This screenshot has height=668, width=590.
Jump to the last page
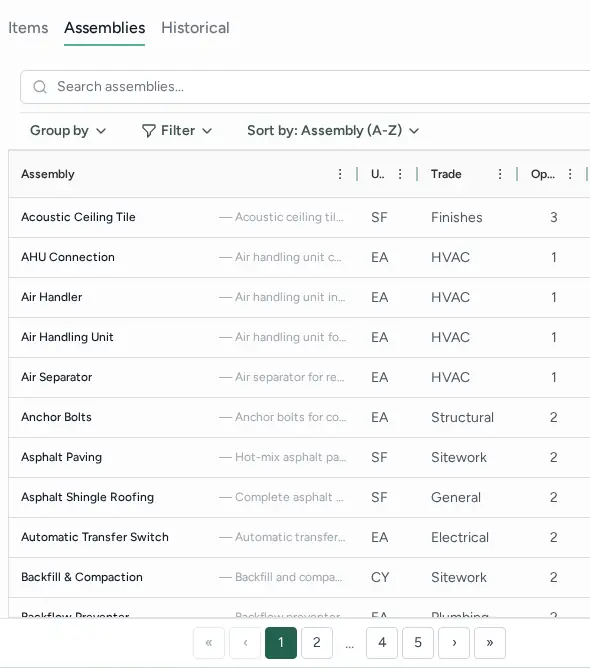tap(490, 642)
